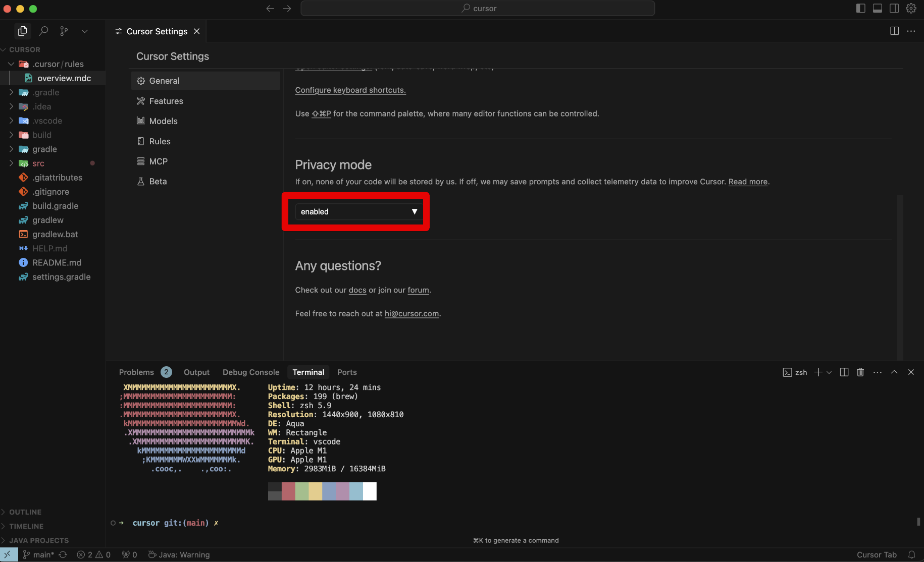This screenshot has width=924, height=562.
Task: Collapse the CURSOR explorer section
Action: click(x=53, y=49)
